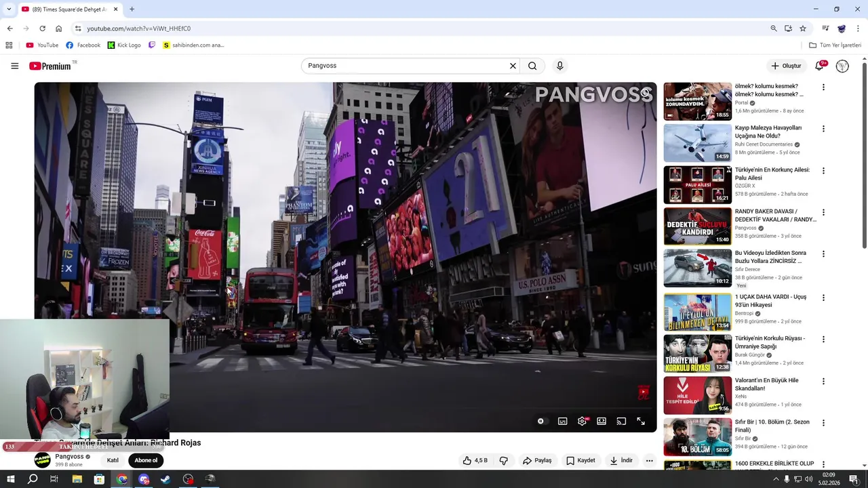Open the Oluştur create menu
Screen dimensions: 868x488
pyautogui.click(x=786, y=66)
